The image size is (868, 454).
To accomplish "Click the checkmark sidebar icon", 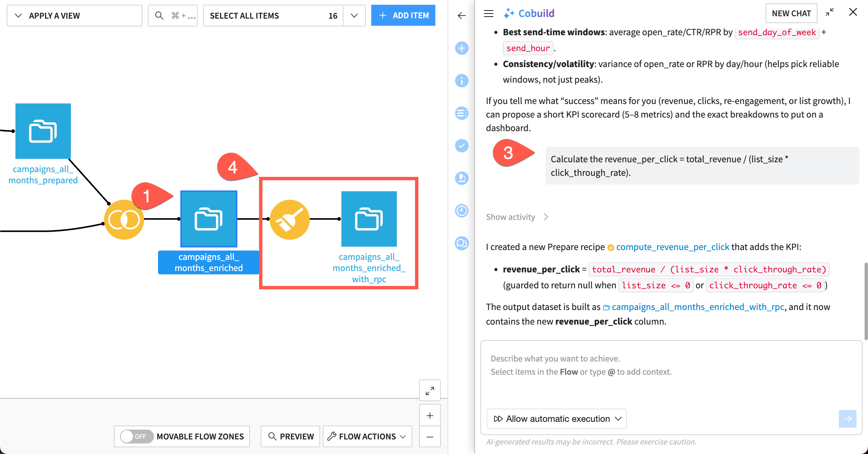I will [461, 146].
